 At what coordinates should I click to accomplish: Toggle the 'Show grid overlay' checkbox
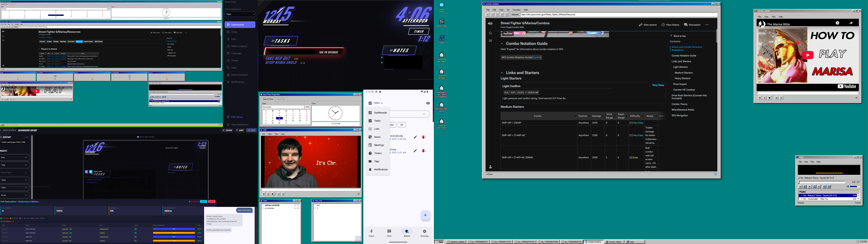pyautogui.click(x=138, y=137)
